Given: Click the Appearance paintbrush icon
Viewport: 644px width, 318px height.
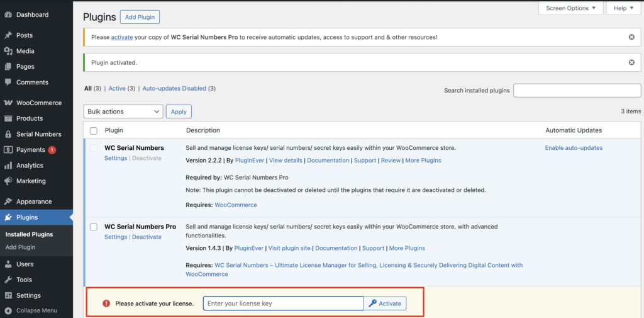Looking at the screenshot, I should coord(8,202).
